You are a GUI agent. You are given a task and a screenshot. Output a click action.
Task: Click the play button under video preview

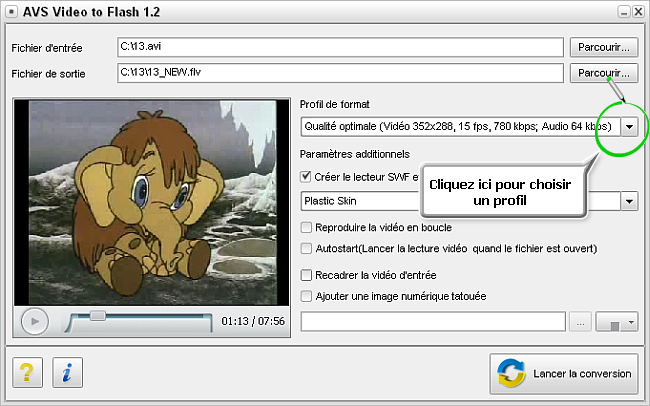click(35, 321)
